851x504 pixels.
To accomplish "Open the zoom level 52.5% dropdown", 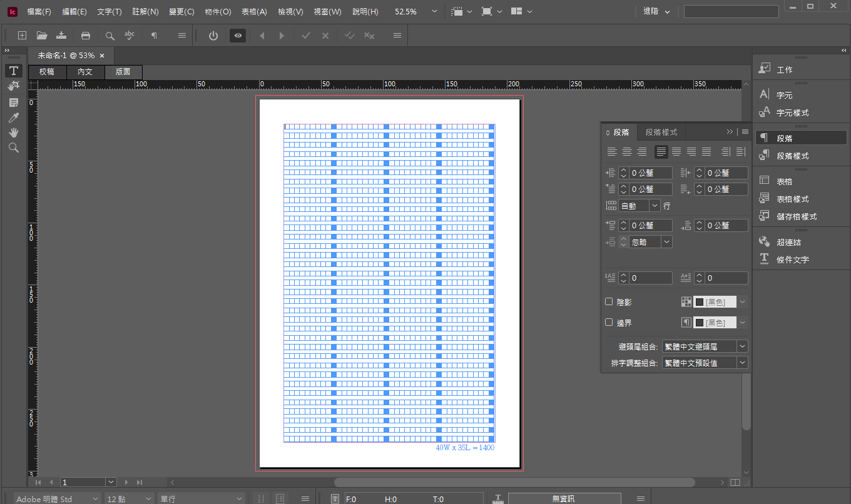I will tap(435, 12).
